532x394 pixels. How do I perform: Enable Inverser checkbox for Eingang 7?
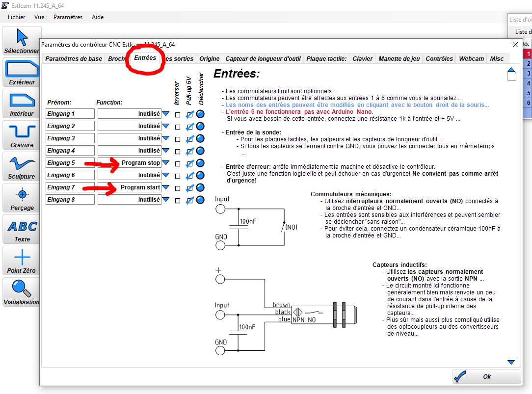178,188
